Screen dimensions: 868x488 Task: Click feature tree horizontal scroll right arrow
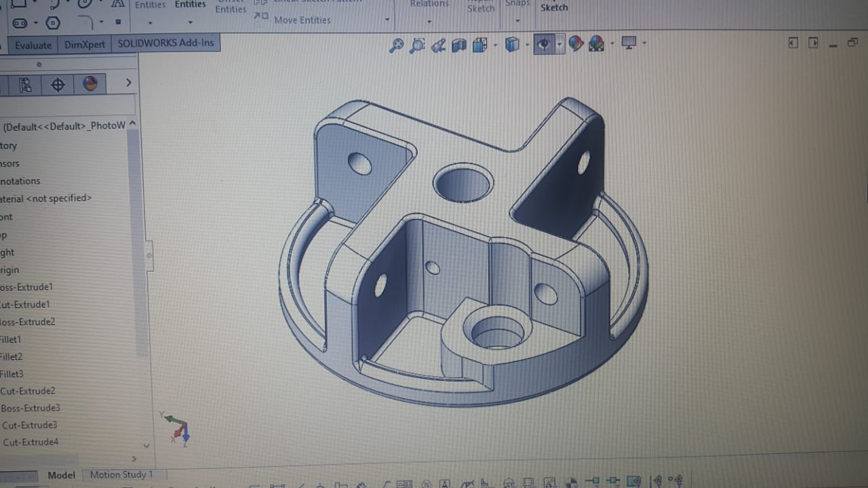click(133, 459)
